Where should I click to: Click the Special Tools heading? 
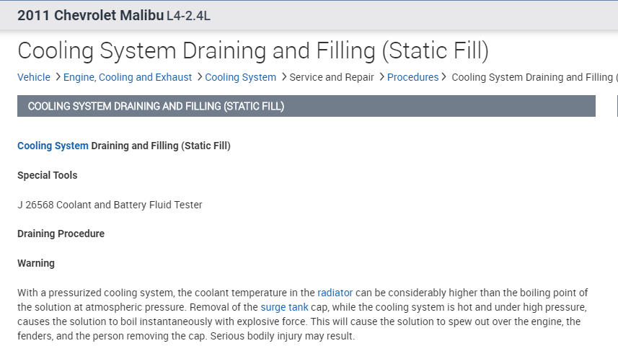tap(47, 175)
